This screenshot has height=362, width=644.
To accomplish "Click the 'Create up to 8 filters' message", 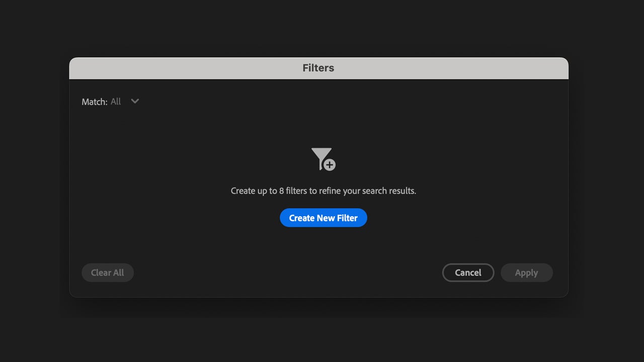I will point(323,191).
